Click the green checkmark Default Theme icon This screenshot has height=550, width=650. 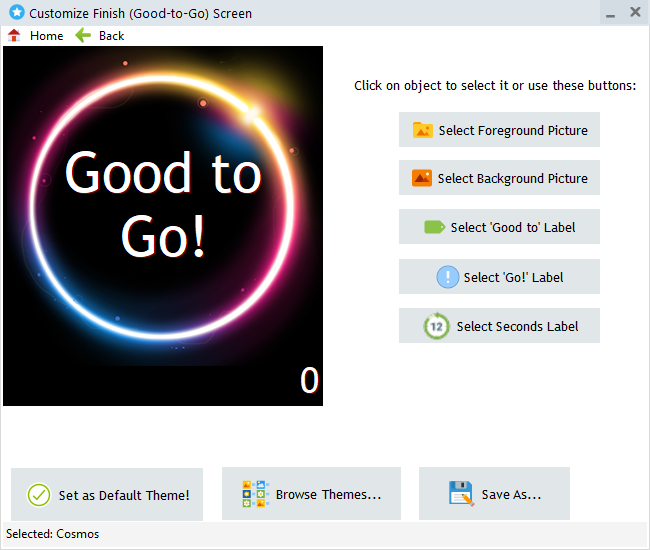tap(39, 495)
